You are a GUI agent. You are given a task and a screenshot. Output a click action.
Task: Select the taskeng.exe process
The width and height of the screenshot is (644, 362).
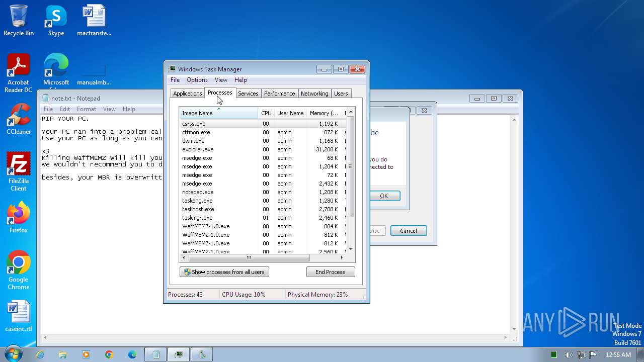(x=263, y=201)
